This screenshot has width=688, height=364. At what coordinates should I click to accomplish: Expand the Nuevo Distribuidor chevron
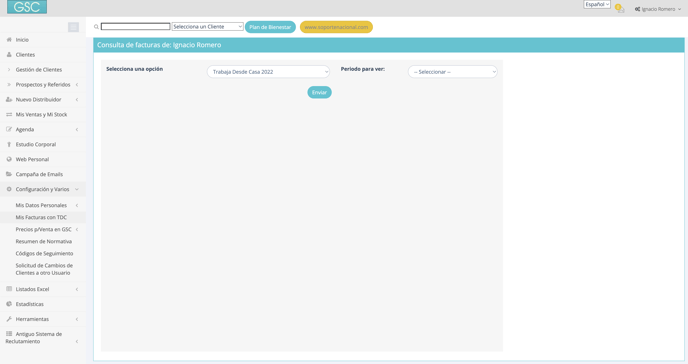[77, 100]
